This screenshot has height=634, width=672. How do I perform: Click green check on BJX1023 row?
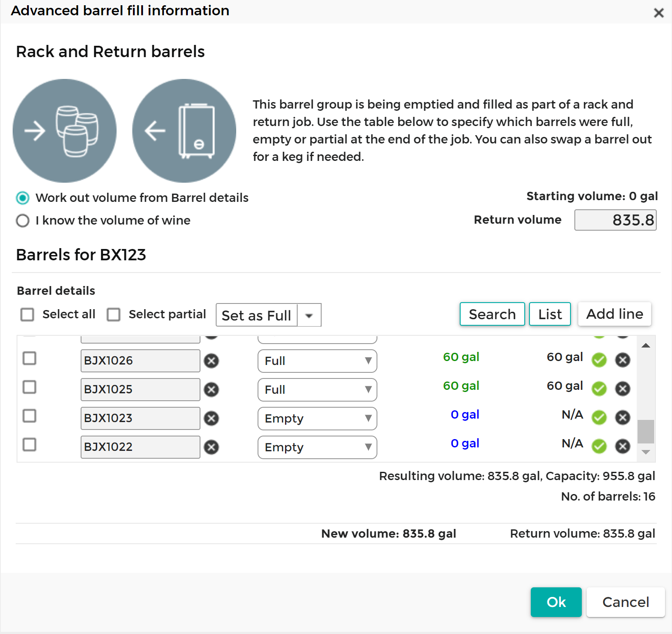tap(599, 418)
